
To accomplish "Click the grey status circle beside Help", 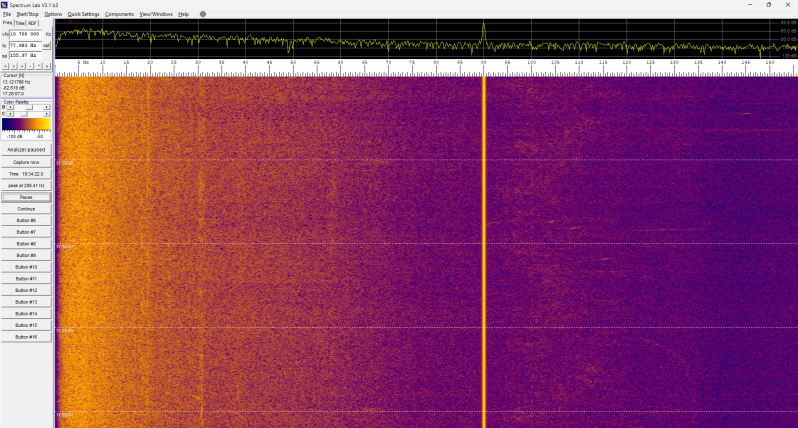I will [203, 14].
